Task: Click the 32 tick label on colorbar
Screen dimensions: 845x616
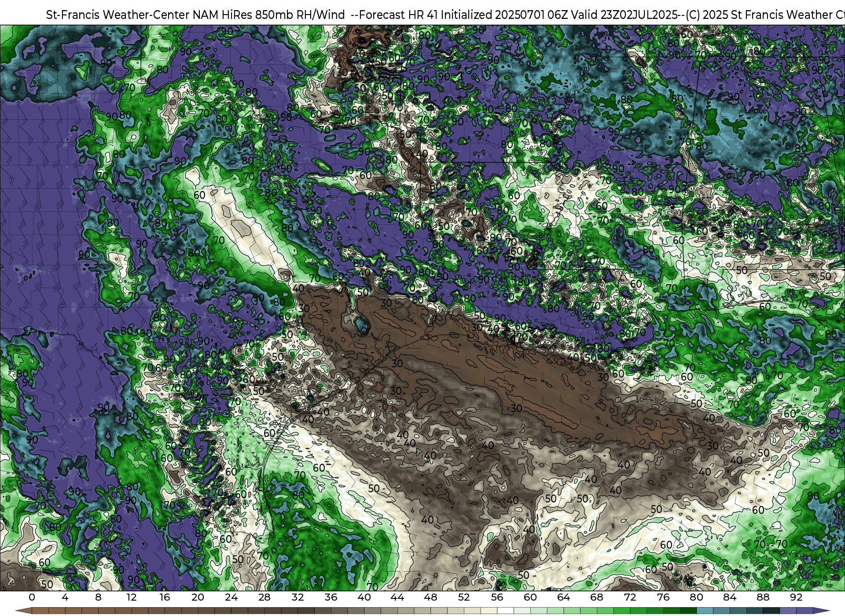Action: click(x=298, y=597)
